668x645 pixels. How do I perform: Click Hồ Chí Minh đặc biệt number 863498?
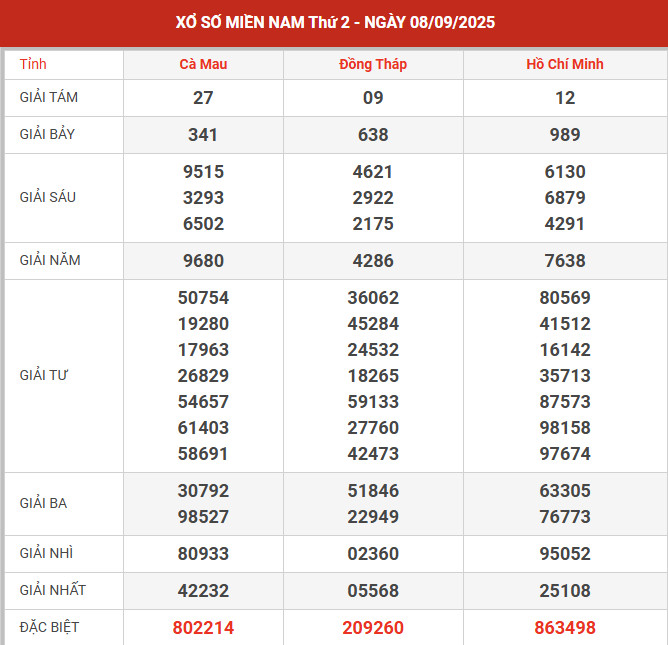(565, 628)
